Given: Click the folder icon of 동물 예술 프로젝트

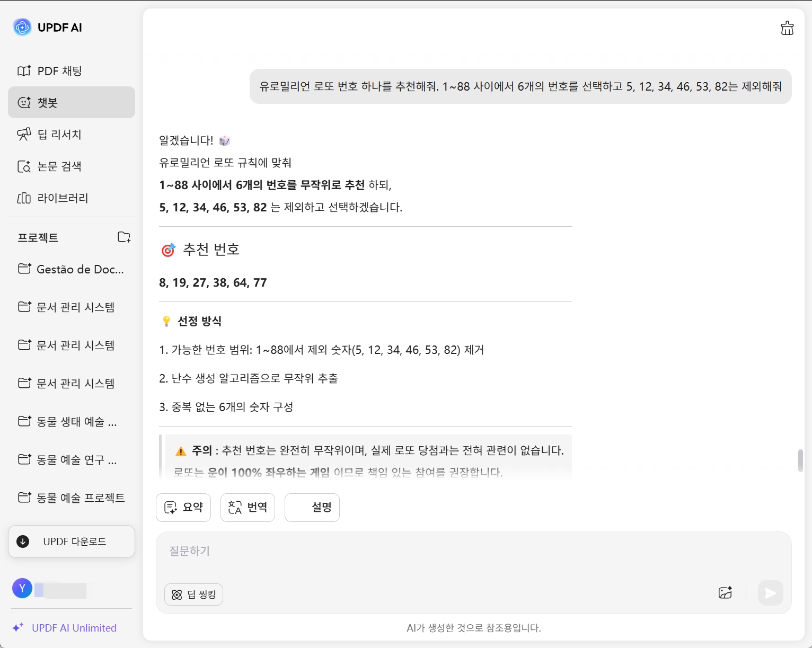Looking at the screenshot, I should (24, 498).
